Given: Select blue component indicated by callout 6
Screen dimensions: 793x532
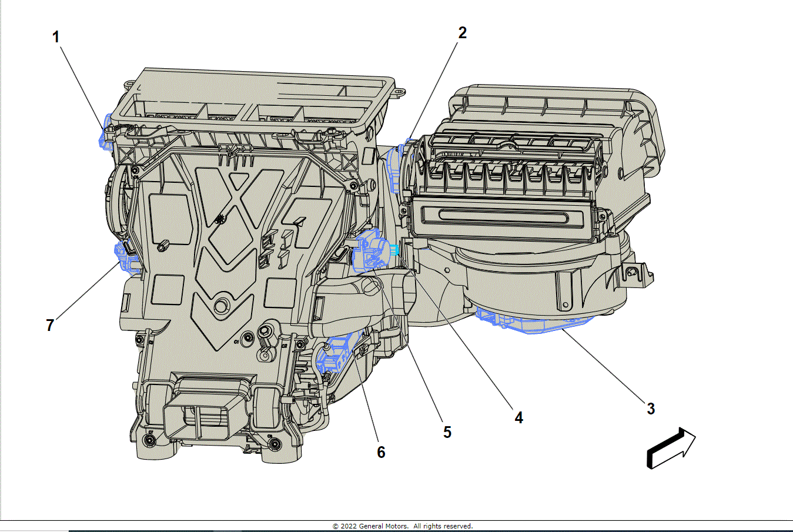Looking at the screenshot, I should [335, 356].
